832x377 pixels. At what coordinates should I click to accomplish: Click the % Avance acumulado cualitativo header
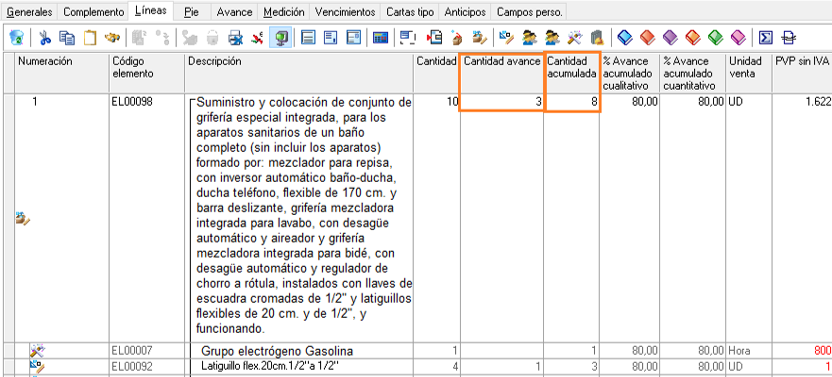click(x=630, y=73)
